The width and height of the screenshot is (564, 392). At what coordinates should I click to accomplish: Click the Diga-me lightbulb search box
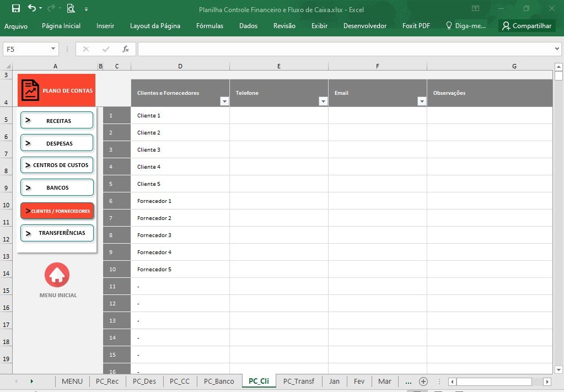pos(466,26)
